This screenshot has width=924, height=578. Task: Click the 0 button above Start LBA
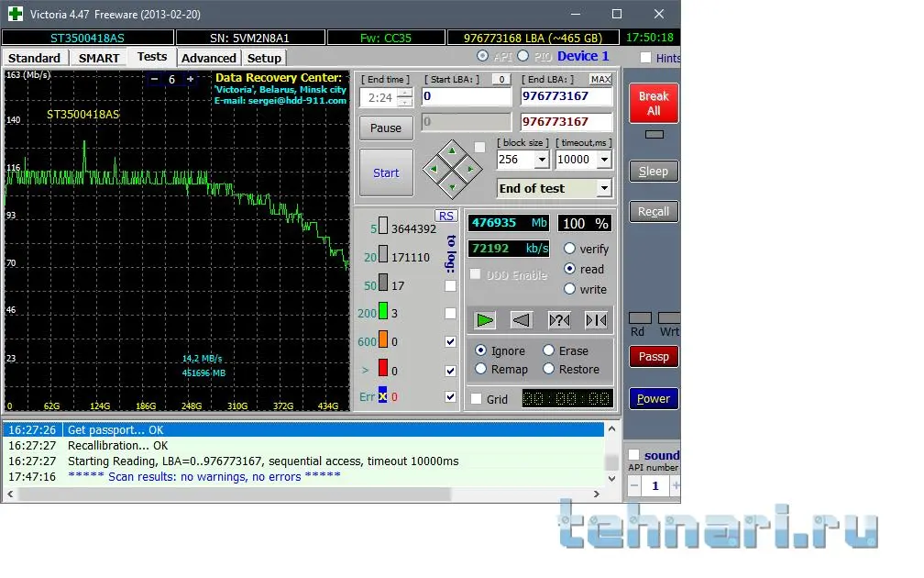pos(501,79)
